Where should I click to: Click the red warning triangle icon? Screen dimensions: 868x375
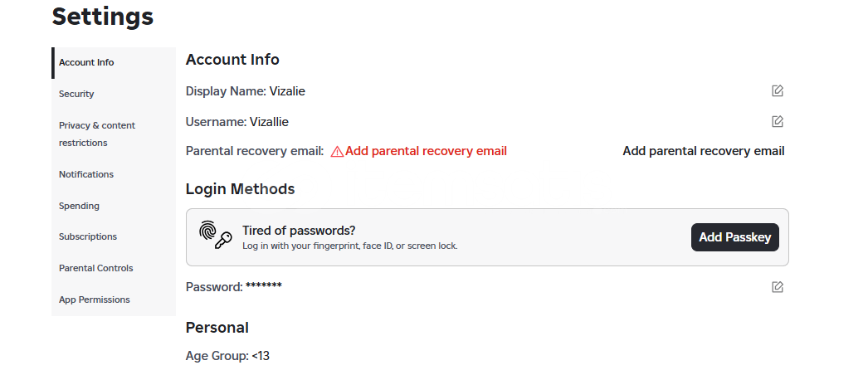pyautogui.click(x=337, y=152)
